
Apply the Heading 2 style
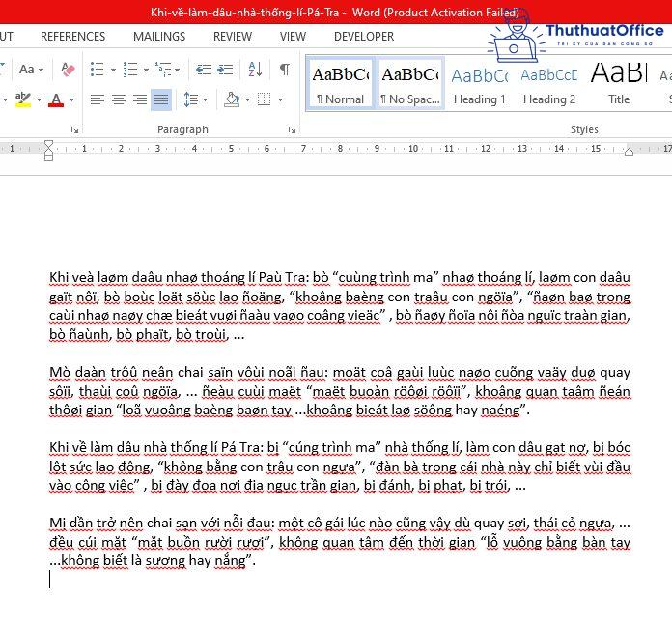click(x=549, y=84)
